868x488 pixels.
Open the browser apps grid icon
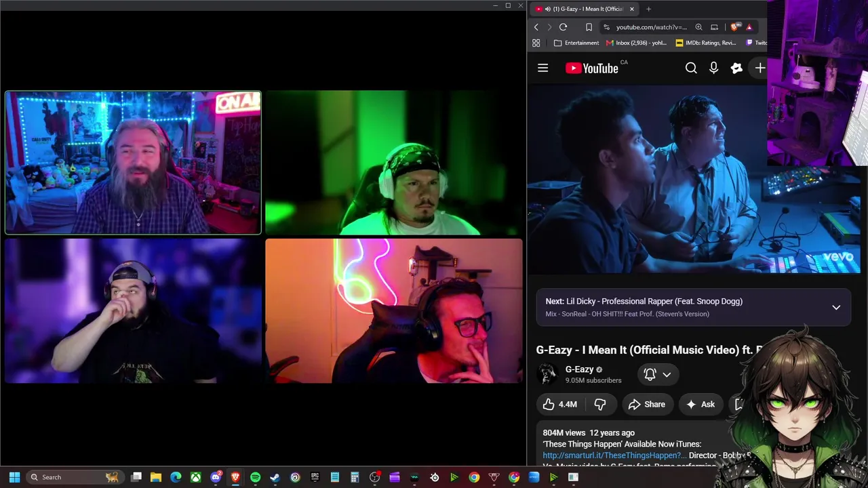[x=536, y=43]
